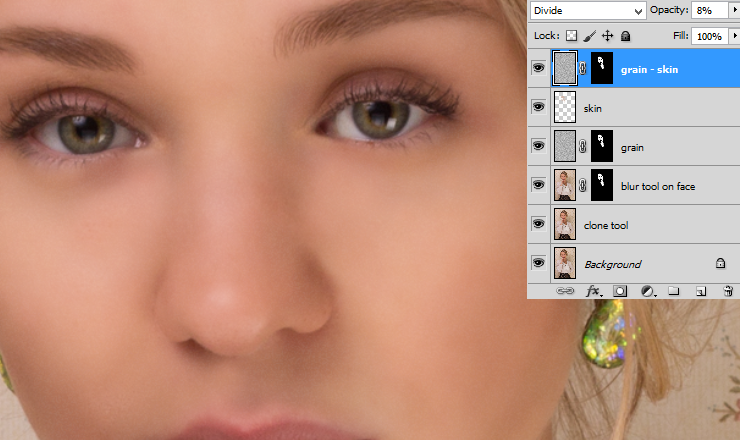Select the clone tool layer thumbnail
The height and width of the screenshot is (440, 740).
[x=565, y=224]
